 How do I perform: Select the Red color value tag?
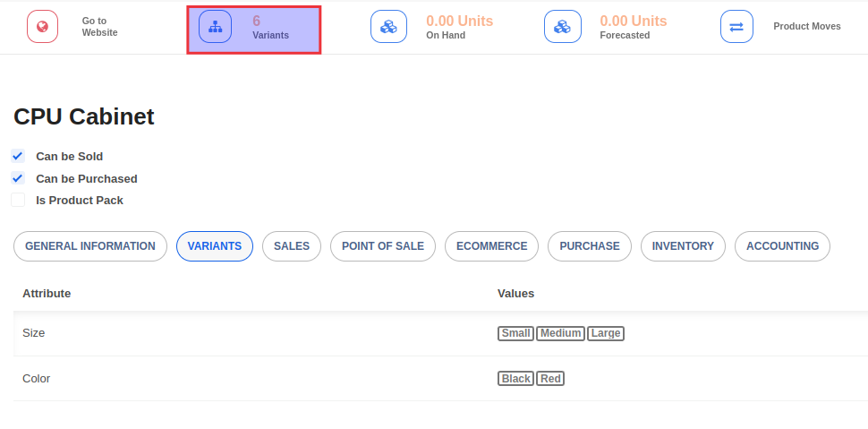tap(550, 379)
